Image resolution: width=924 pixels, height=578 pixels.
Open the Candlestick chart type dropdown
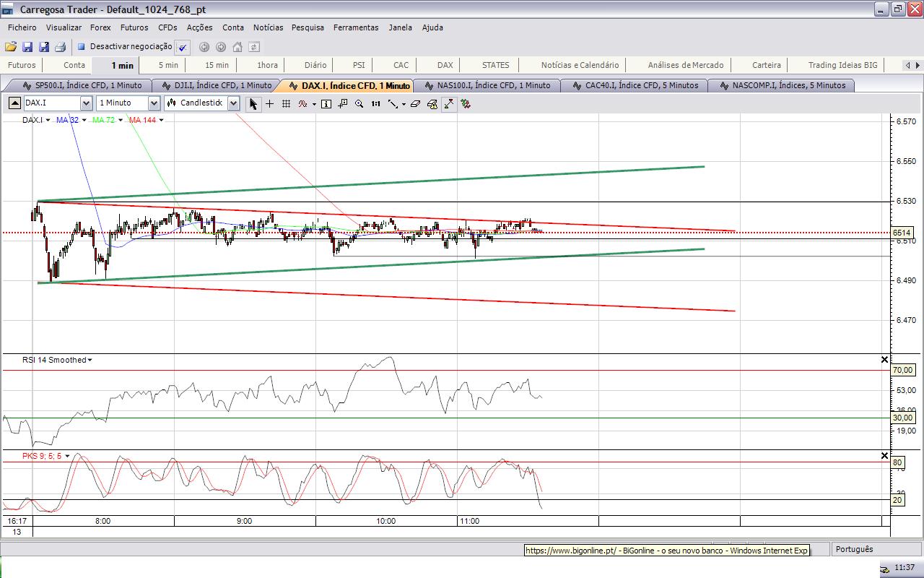click(x=233, y=103)
